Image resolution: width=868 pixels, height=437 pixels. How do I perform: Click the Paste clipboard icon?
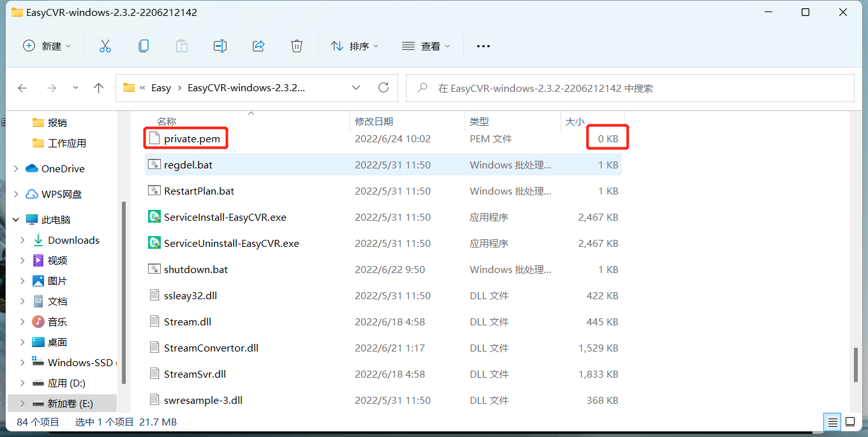click(x=182, y=46)
